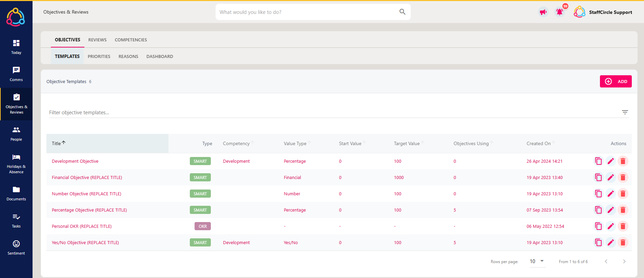Edit the Development Objective template
The width and height of the screenshot is (644, 278).
pos(611,161)
